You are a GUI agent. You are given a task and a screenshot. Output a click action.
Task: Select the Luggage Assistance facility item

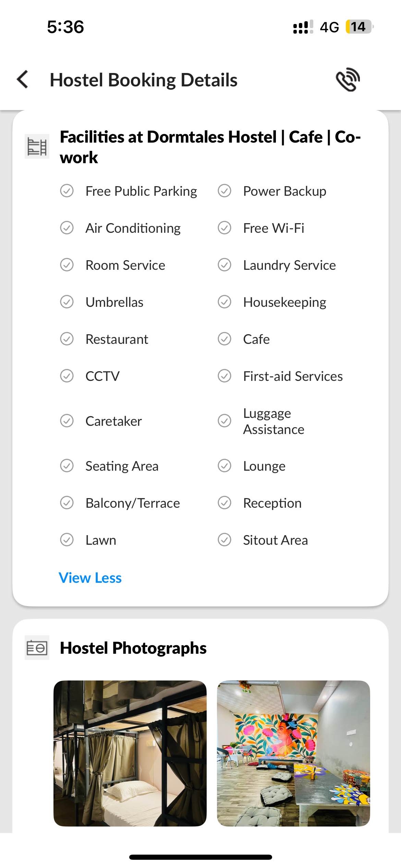pos(274,421)
